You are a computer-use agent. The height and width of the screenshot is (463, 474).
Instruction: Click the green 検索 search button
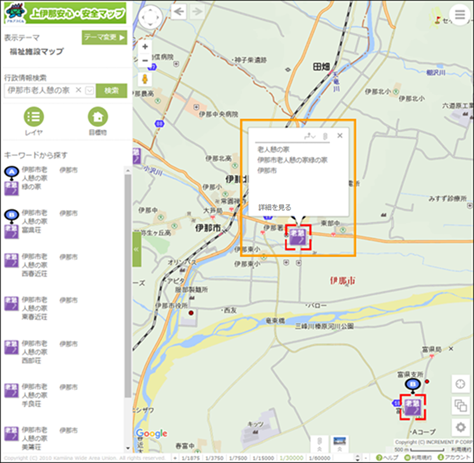click(111, 91)
